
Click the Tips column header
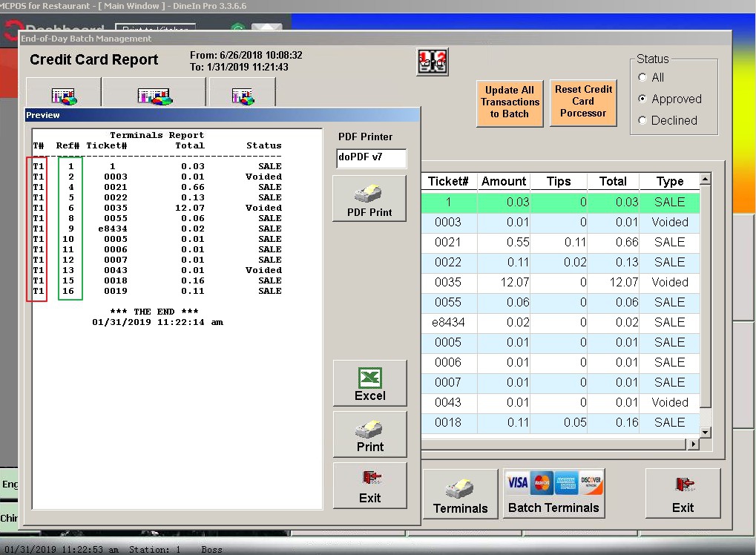(x=559, y=181)
